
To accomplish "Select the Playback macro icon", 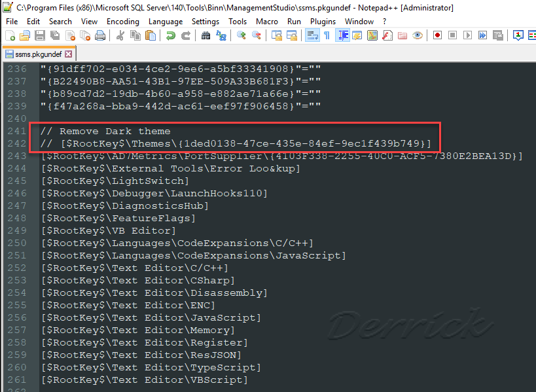I will [468, 36].
